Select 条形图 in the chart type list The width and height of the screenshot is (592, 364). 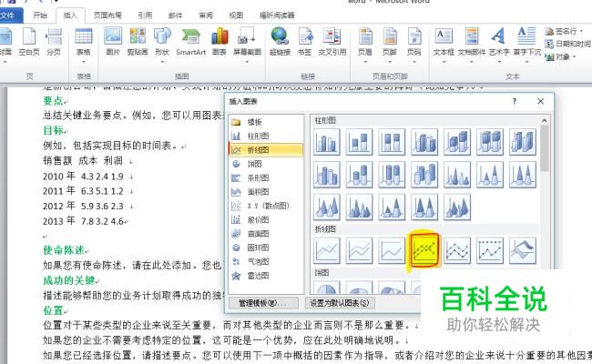coord(266,177)
